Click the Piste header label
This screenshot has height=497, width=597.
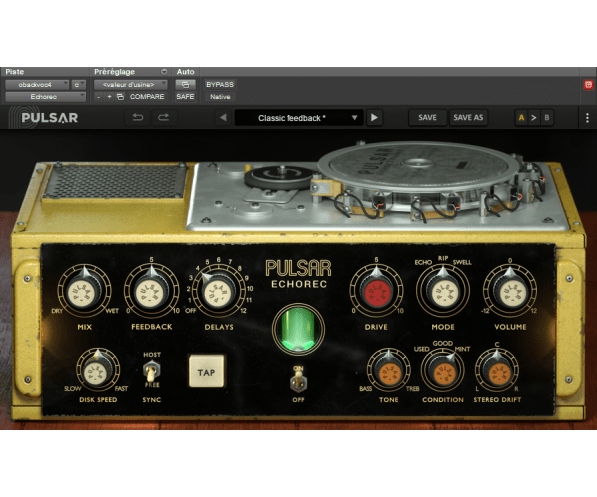coord(14,72)
